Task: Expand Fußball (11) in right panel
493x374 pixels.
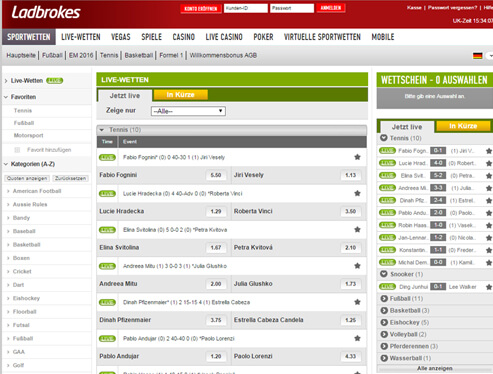Action: click(x=384, y=299)
